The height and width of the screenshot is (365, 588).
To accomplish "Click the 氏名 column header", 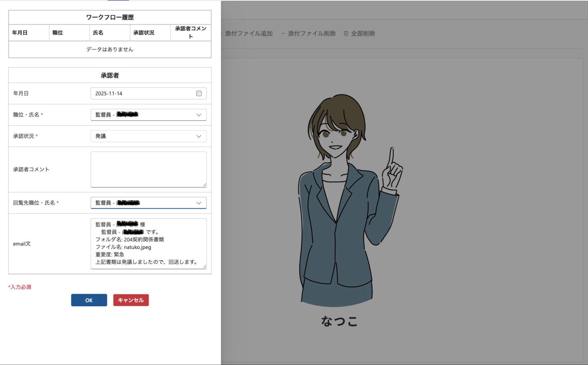I will (x=98, y=33).
